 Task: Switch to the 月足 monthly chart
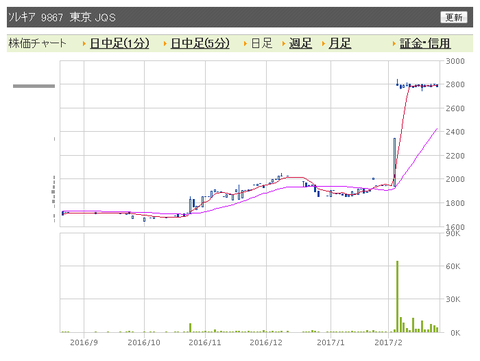pyautogui.click(x=340, y=43)
